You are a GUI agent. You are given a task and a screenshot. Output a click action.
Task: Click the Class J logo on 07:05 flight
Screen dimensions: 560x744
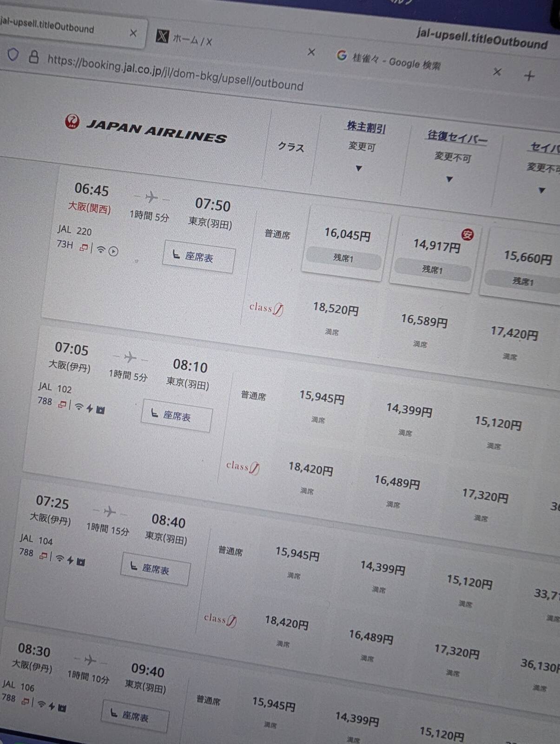(x=243, y=466)
